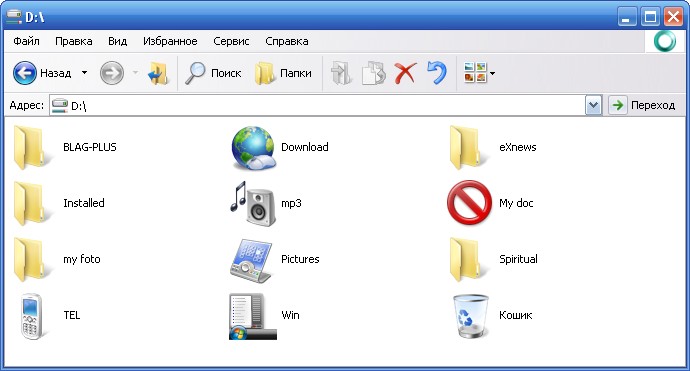
Task: Go back with the Назад arrow
Action: 25,73
